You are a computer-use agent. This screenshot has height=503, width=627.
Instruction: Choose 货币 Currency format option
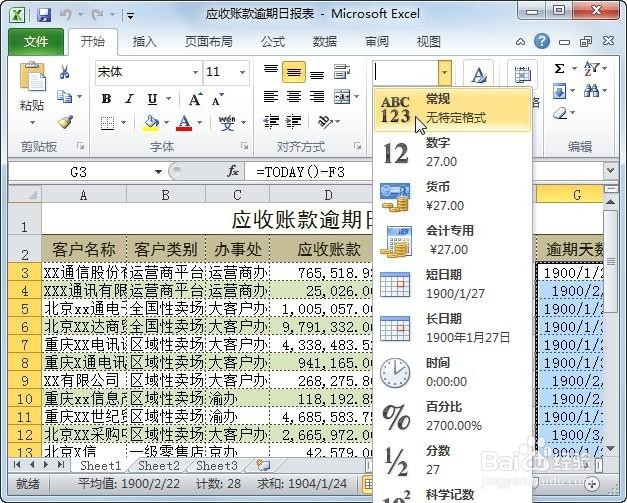[452, 196]
